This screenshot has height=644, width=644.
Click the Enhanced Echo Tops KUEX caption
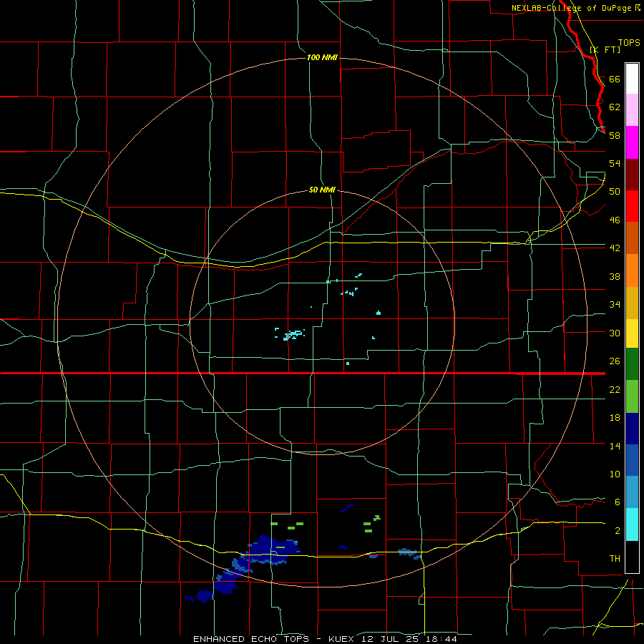[x=325, y=639]
